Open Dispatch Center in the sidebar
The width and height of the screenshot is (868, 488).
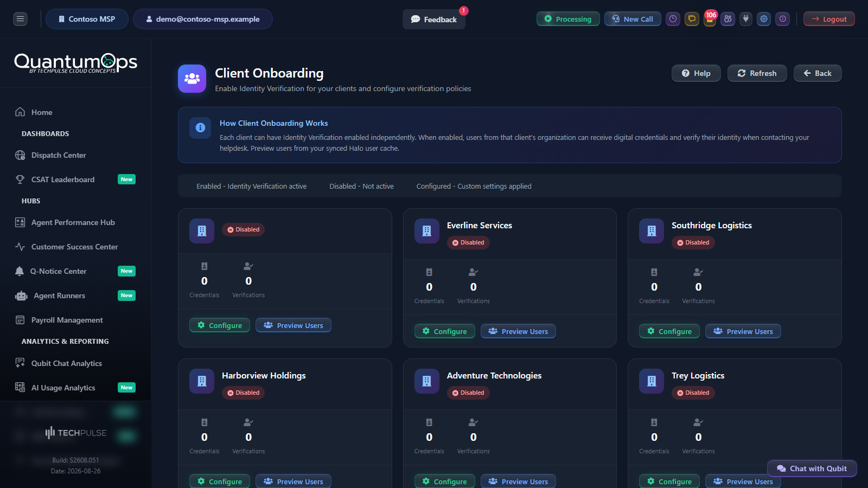(x=75, y=155)
